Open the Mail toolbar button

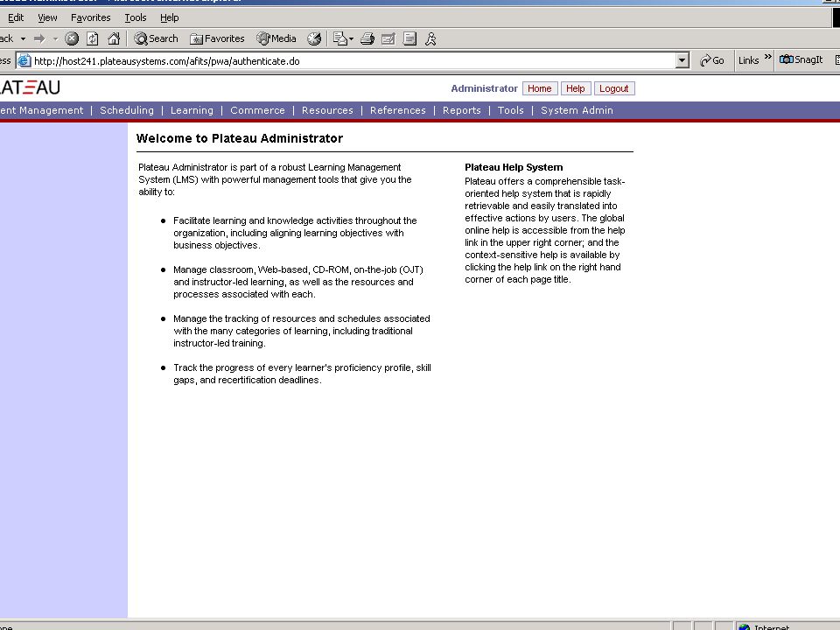[339, 38]
